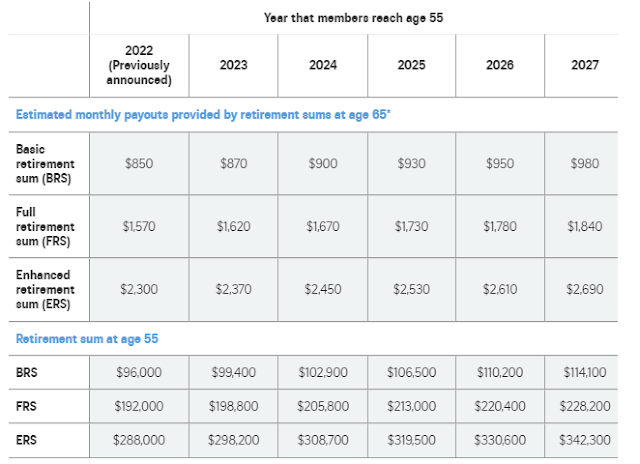Image resolution: width=640 pixels, height=464 pixels.
Task: Select the $205,800 FRS cell
Action: (x=323, y=406)
